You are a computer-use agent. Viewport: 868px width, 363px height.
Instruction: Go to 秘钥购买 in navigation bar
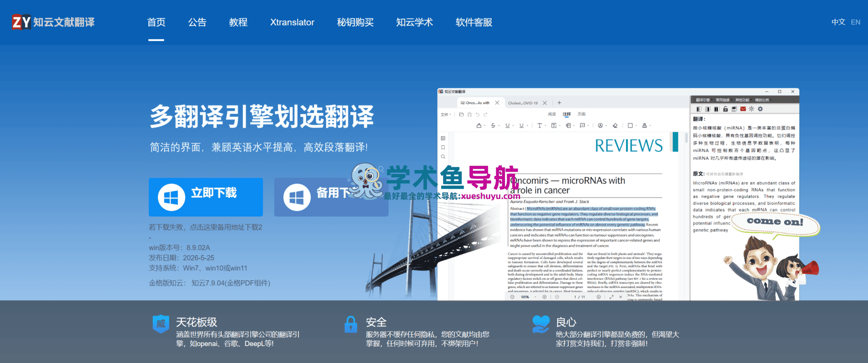355,22
